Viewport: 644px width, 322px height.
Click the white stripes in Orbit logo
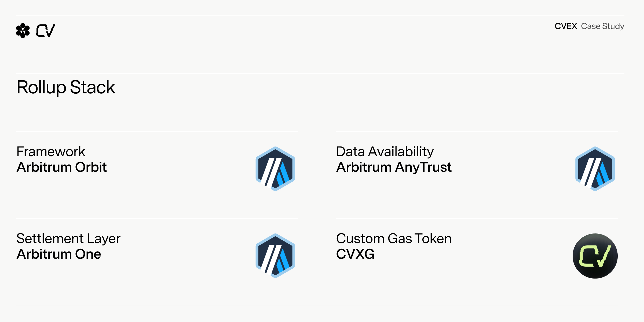(270, 173)
